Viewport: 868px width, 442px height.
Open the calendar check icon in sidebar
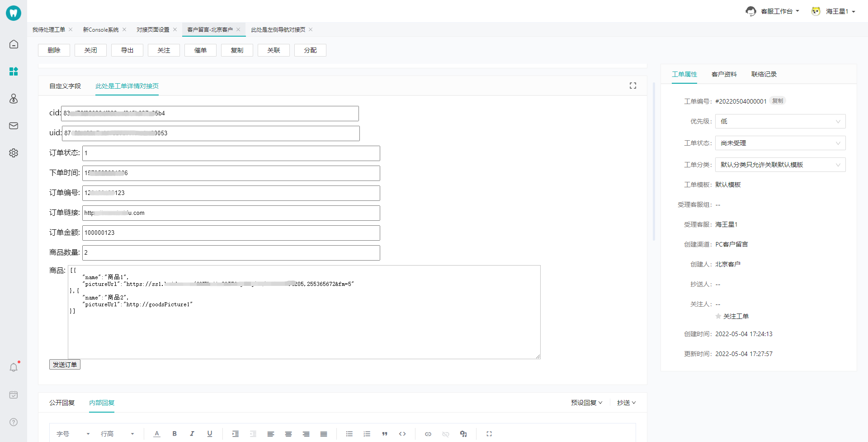pyautogui.click(x=14, y=395)
